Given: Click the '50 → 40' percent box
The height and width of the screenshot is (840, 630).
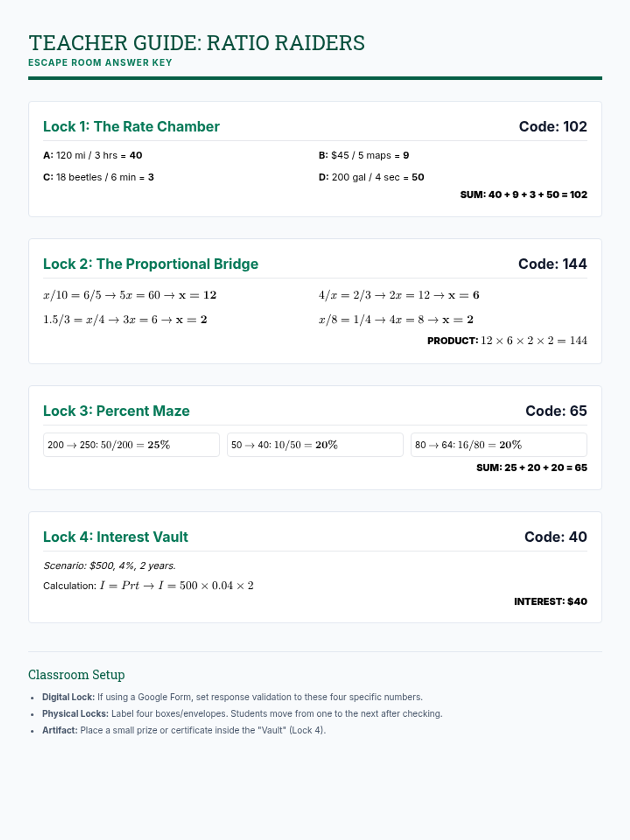Looking at the screenshot, I should [x=314, y=445].
